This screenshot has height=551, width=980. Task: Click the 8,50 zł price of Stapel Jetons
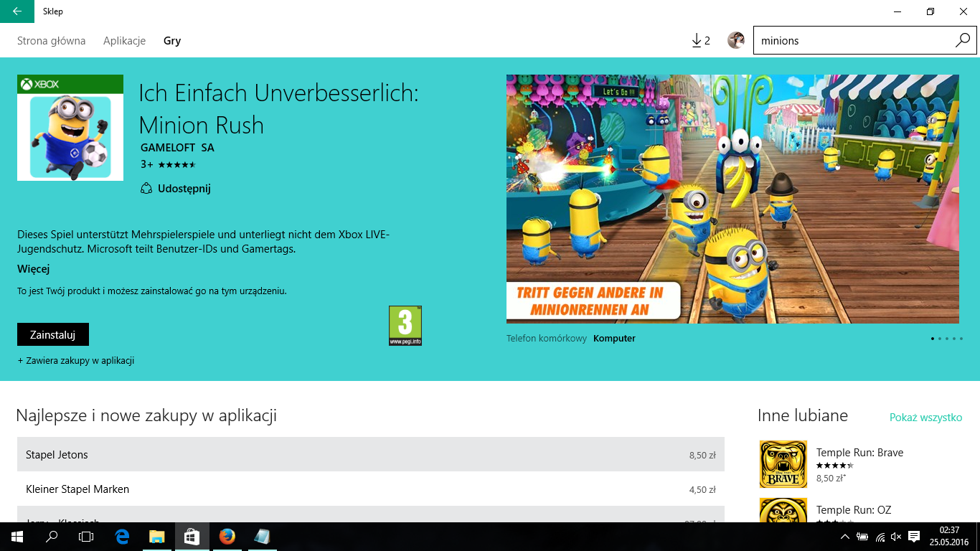pos(702,455)
